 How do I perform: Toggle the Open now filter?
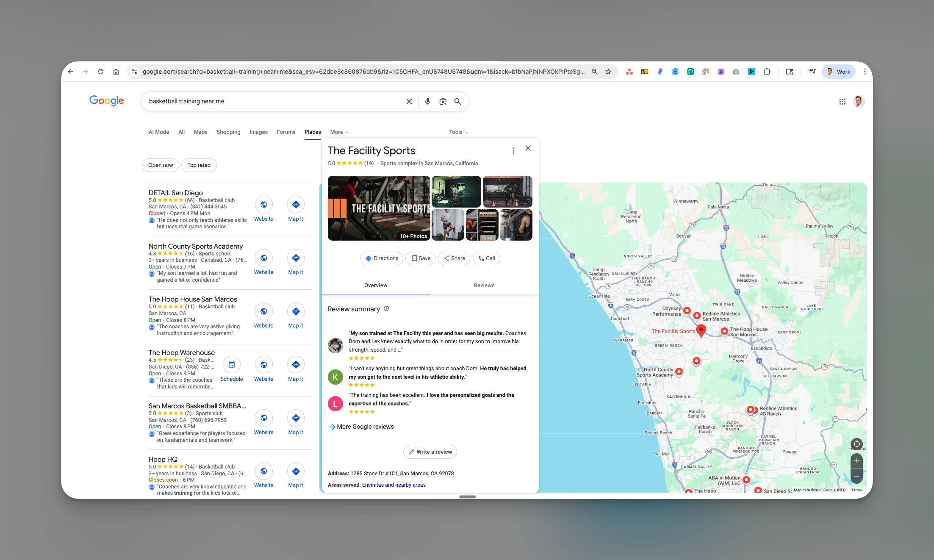click(161, 165)
